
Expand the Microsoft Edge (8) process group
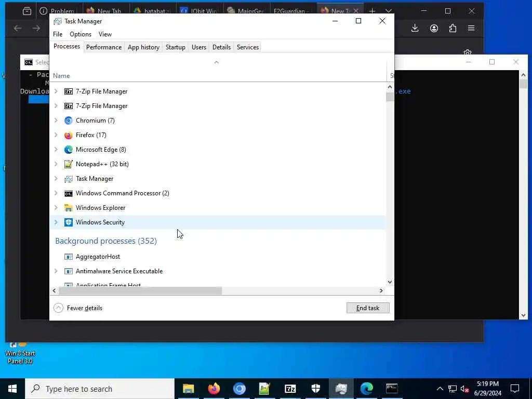(x=56, y=150)
